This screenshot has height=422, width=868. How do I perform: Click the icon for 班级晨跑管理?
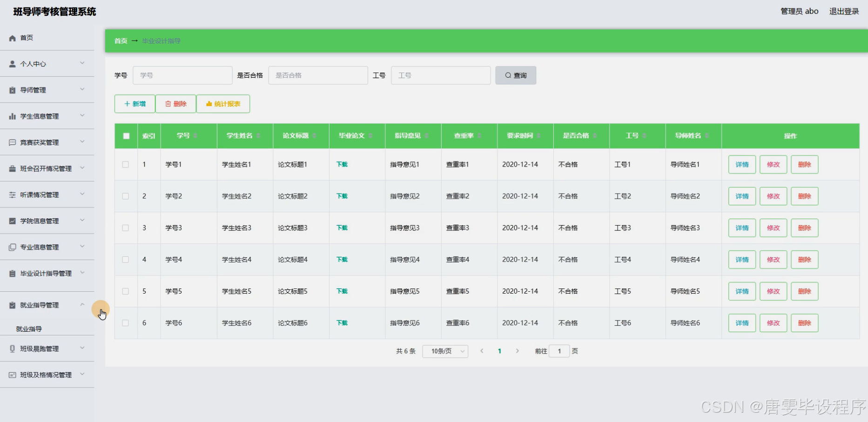[13, 348]
